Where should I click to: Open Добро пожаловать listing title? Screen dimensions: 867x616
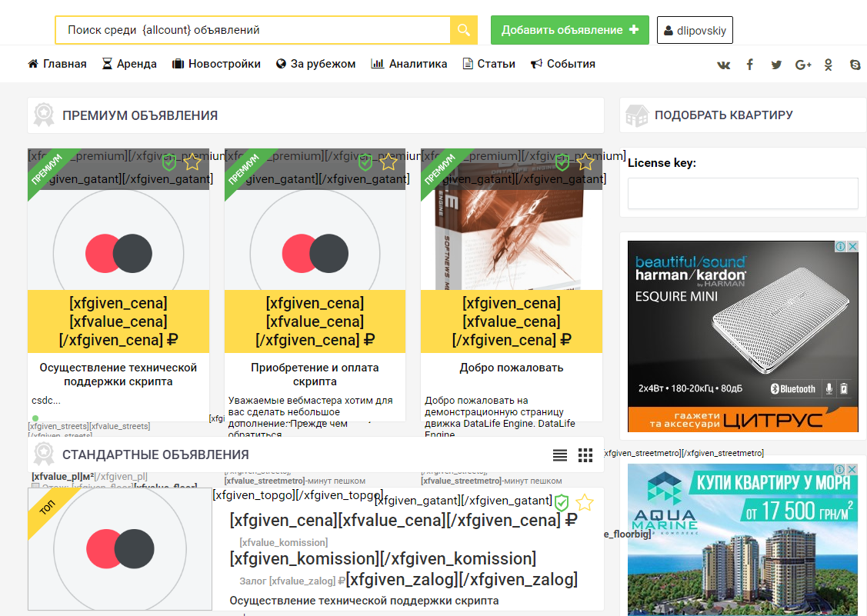point(512,368)
